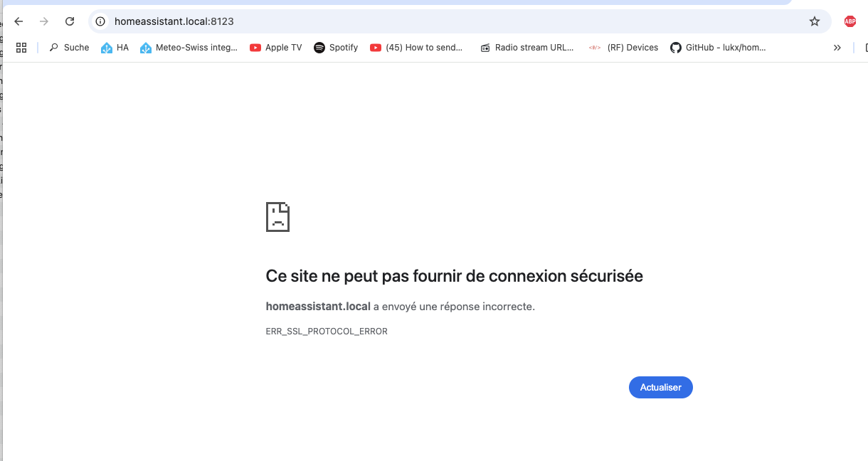This screenshot has width=868, height=461.
Task: Open the Radio stream URL bookmark
Action: click(527, 48)
